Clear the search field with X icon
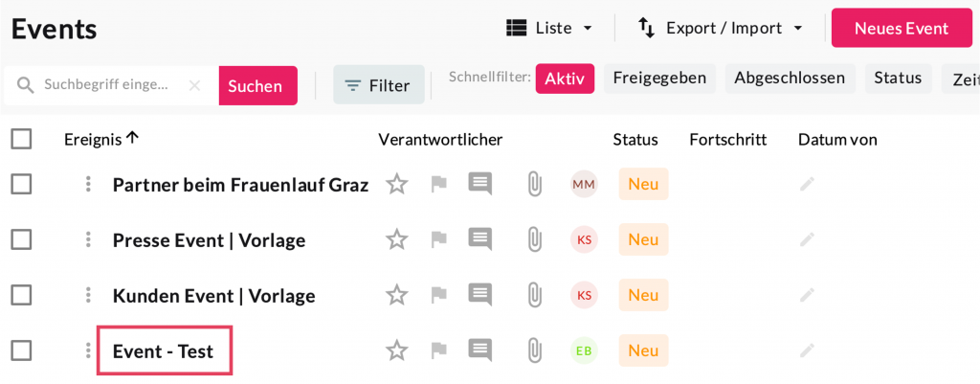The height and width of the screenshot is (384, 980). pos(194,85)
